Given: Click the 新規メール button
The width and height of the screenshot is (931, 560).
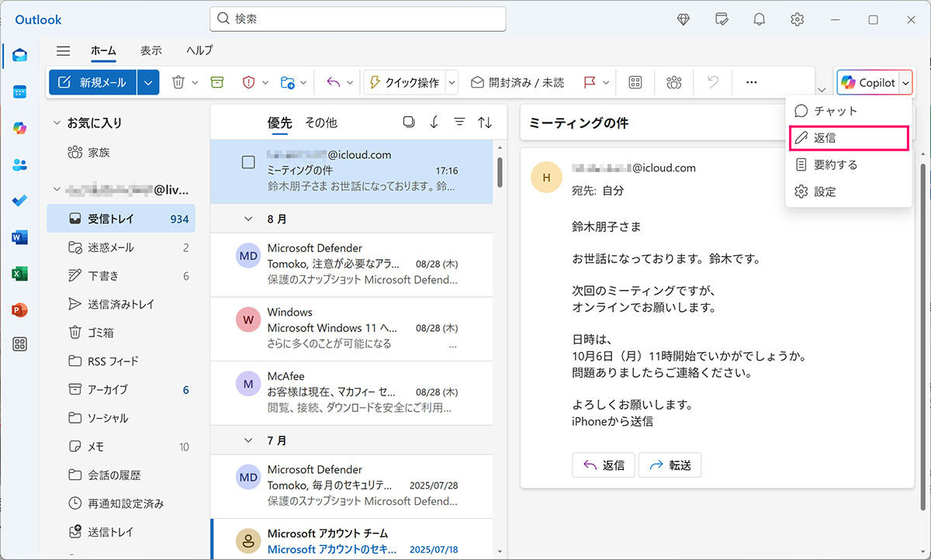Looking at the screenshot, I should pyautogui.click(x=92, y=82).
